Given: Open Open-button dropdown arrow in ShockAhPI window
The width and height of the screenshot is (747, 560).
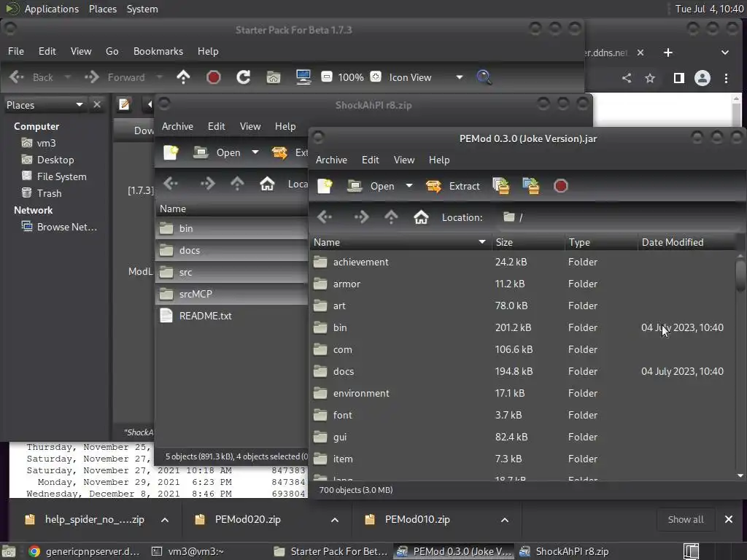Looking at the screenshot, I should point(255,152).
